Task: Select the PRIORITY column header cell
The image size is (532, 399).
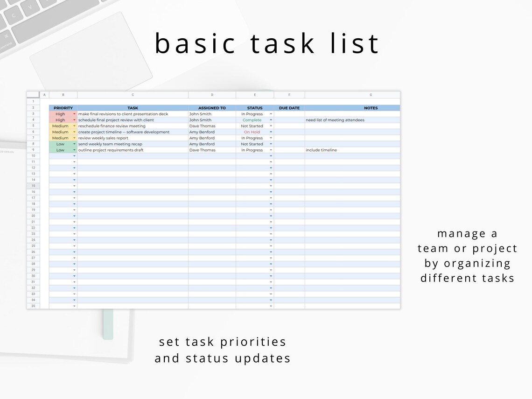Action: (63, 108)
